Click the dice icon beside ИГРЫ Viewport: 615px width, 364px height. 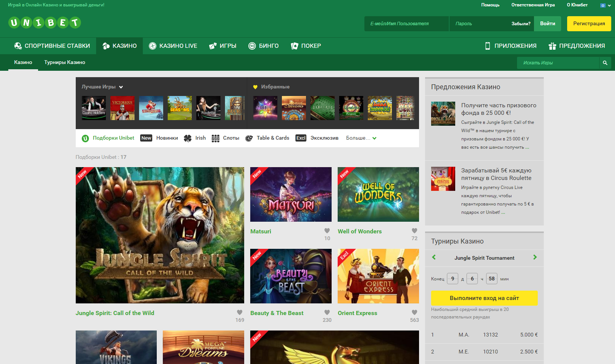213,46
